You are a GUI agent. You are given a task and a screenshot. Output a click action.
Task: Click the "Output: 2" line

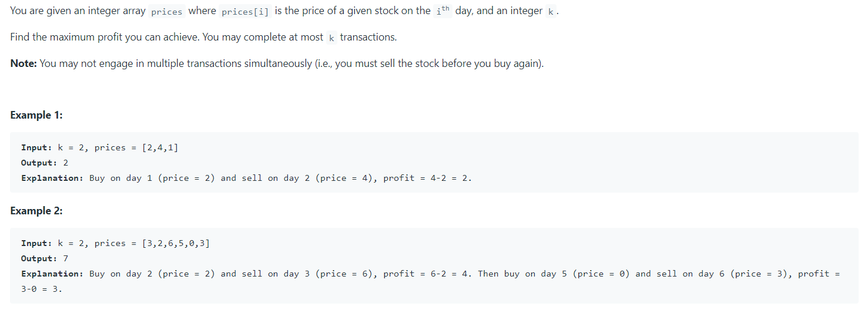45,163
